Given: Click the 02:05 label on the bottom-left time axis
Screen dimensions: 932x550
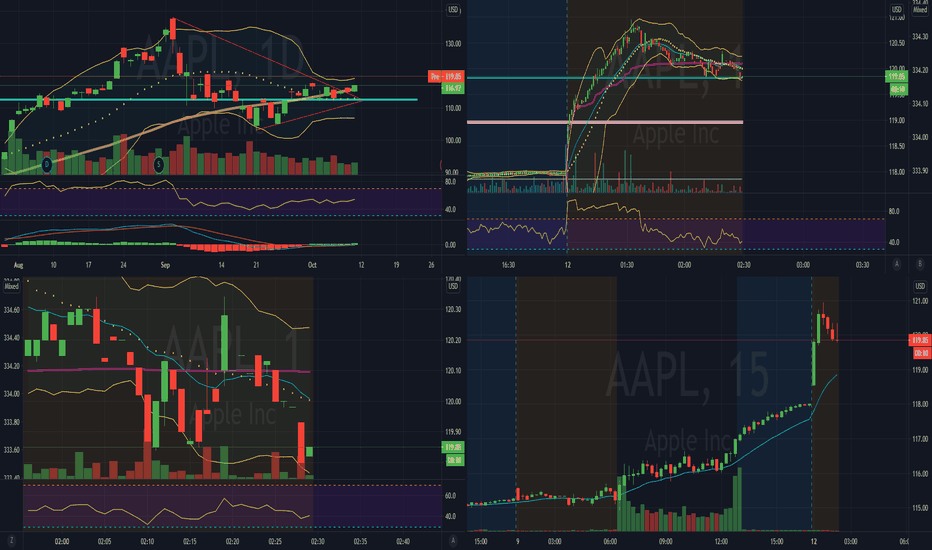Looking at the screenshot, I should tap(104, 542).
